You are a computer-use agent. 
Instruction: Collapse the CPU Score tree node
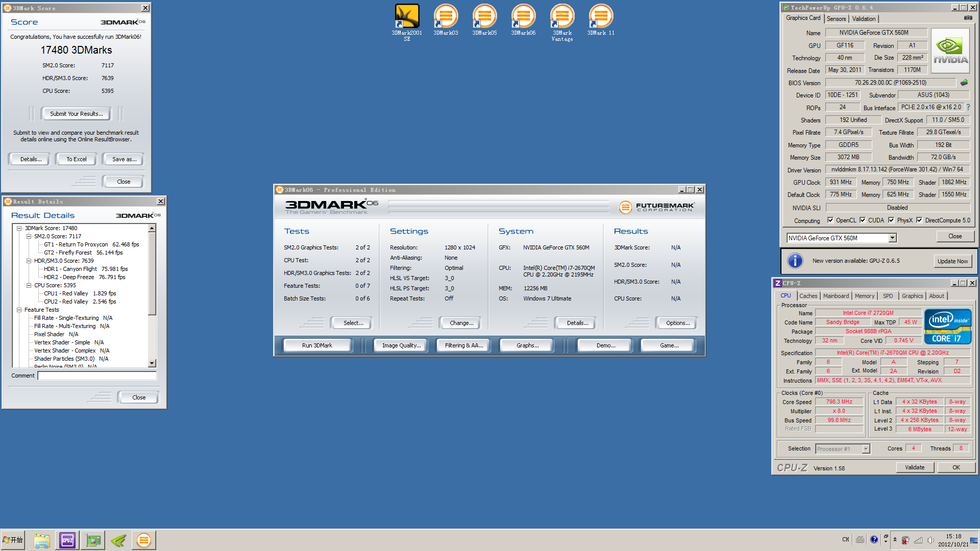click(29, 286)
